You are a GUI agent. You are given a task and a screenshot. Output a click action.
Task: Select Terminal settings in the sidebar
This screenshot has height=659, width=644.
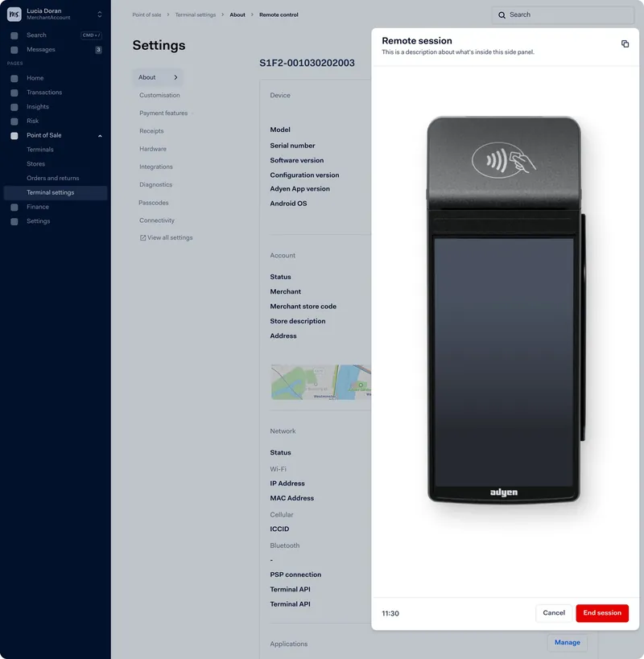click(55, 192)
